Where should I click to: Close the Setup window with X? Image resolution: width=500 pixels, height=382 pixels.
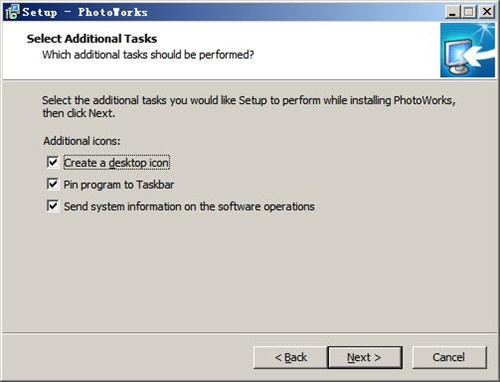(x=487, y=12)
